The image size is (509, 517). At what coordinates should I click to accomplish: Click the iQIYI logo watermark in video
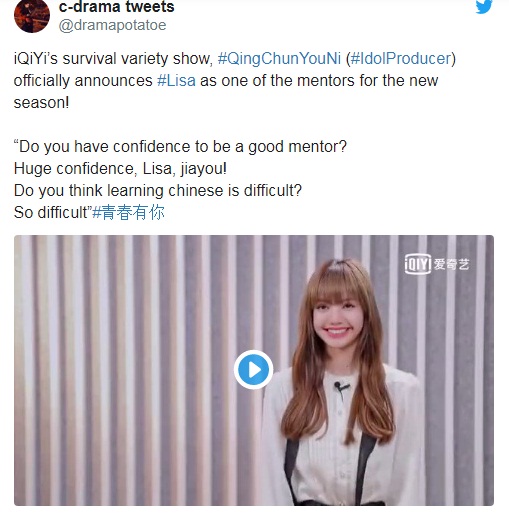click(418, 264)
